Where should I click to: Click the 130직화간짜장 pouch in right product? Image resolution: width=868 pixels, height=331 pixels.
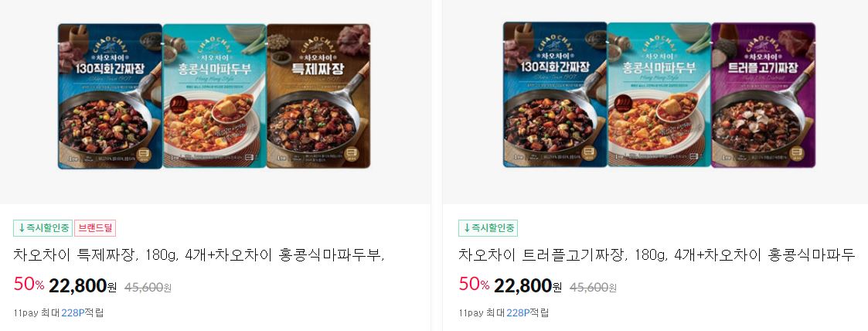555,94
